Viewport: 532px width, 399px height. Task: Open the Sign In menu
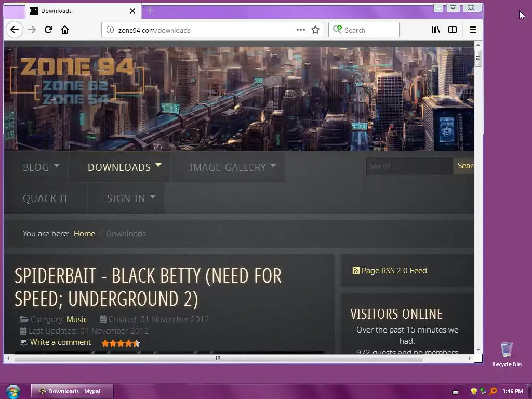126,198
